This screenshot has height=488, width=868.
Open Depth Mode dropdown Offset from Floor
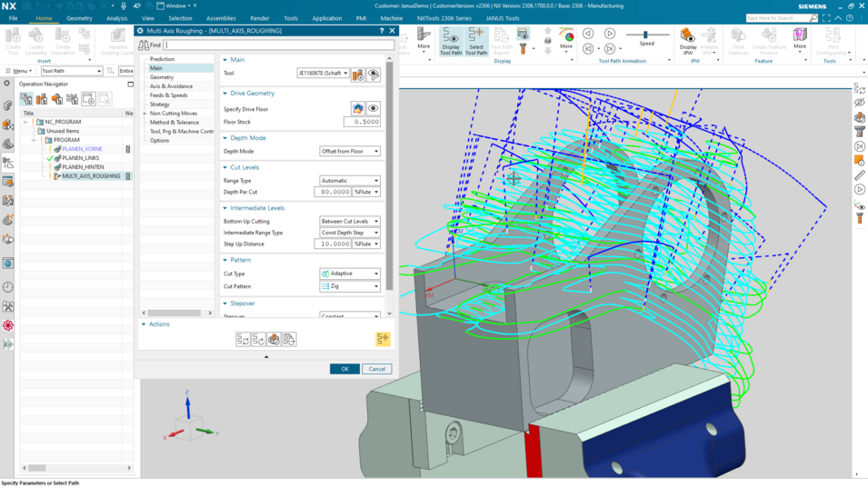pyautogui.click(x=350, y=151)
